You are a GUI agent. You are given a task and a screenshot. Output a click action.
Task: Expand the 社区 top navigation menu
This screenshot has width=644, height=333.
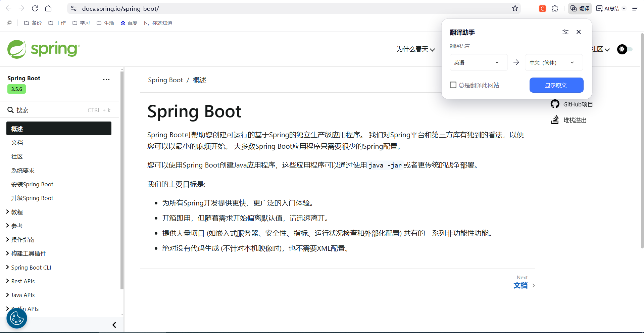pos(601,49)
